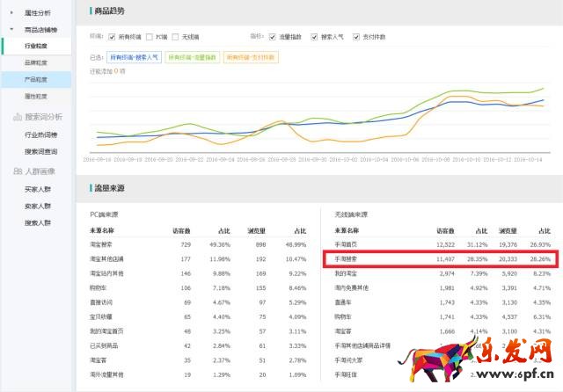The height and width of the screenshot is (392, 563).
Task: Open 行业粒度 in the sidebar
Action: (37, 45)
